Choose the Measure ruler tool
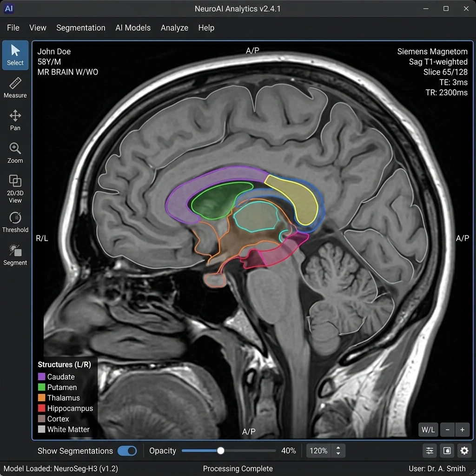 (15, 88)
